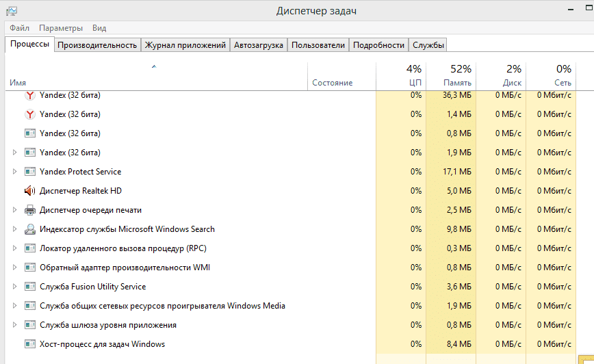Click the 5,0 МБ memory value
594x364 pixels.
(x=459, y=191)
